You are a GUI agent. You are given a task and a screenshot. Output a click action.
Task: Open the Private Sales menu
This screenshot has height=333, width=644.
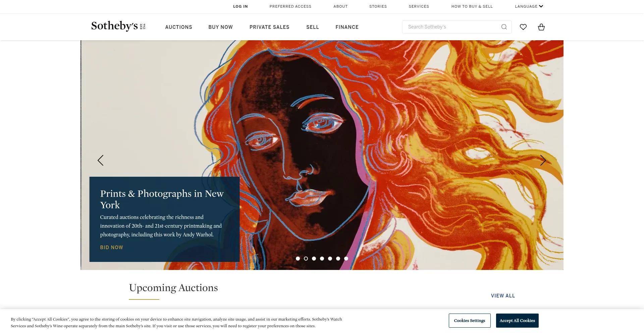(269, 27)
